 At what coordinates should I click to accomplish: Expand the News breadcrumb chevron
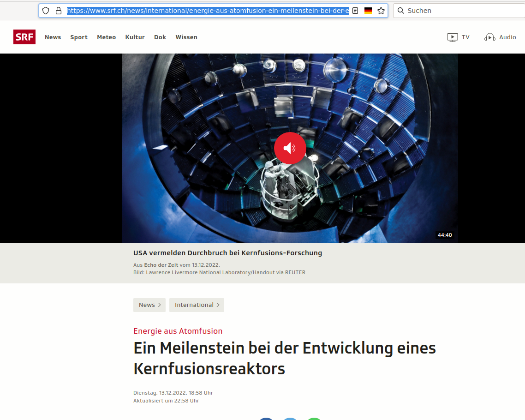[160, 305]
